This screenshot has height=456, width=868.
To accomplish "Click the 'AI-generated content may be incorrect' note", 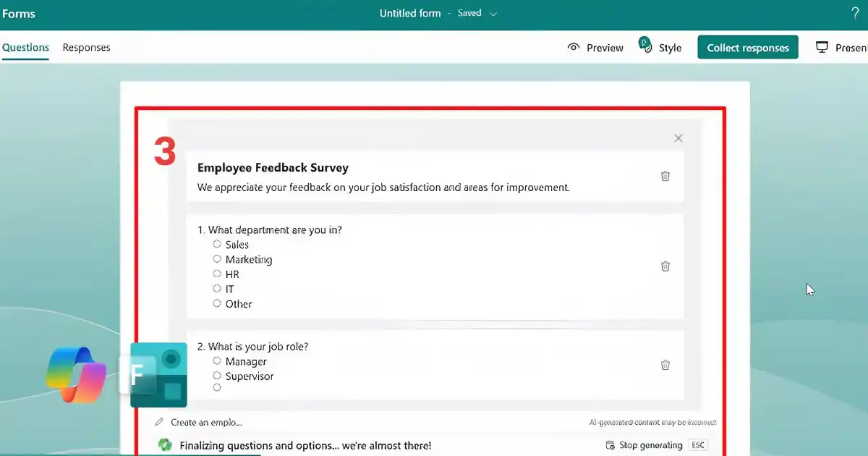I will pyautogui.click(x=653, y=423).
